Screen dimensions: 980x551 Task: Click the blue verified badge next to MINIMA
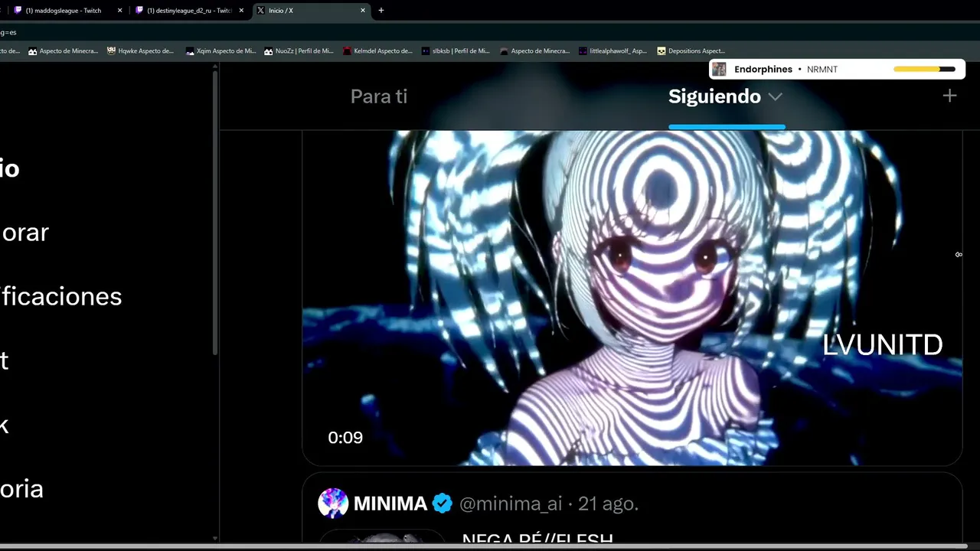coord(442,504)
